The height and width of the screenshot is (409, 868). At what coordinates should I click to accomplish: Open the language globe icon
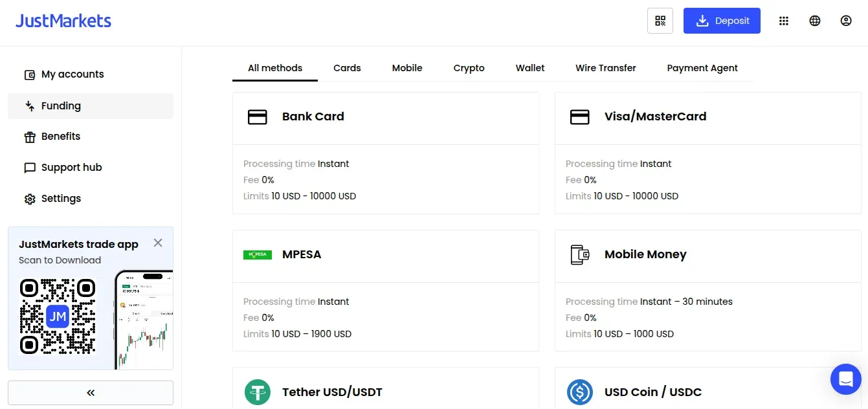[815, 21]
